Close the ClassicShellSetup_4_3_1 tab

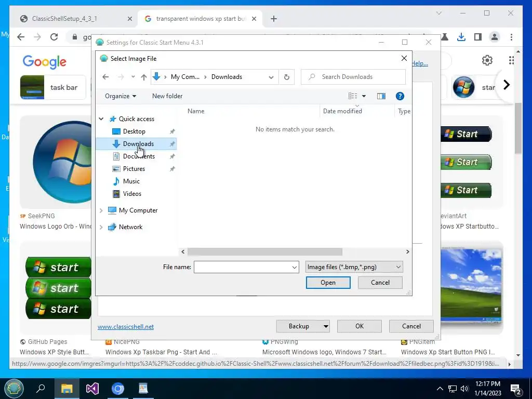[x=129, y=19]
